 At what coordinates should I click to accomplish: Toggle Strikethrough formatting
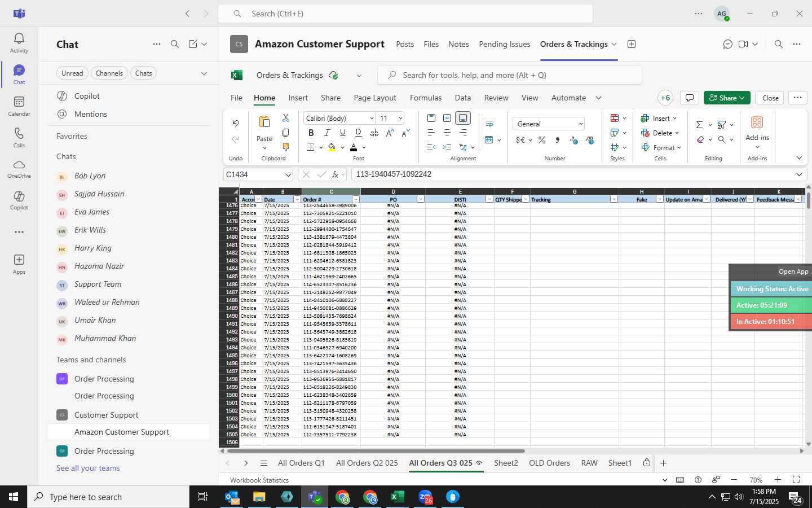pos(374,133)
